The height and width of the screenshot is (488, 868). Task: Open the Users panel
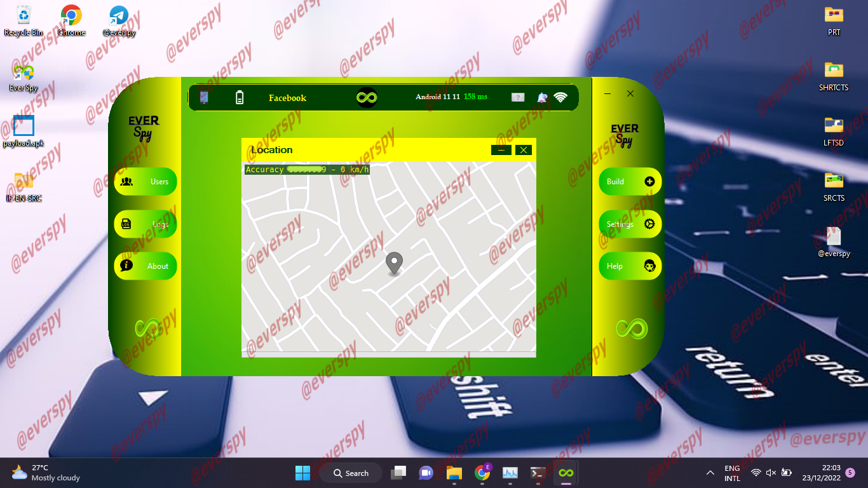(x=146, y=182)
